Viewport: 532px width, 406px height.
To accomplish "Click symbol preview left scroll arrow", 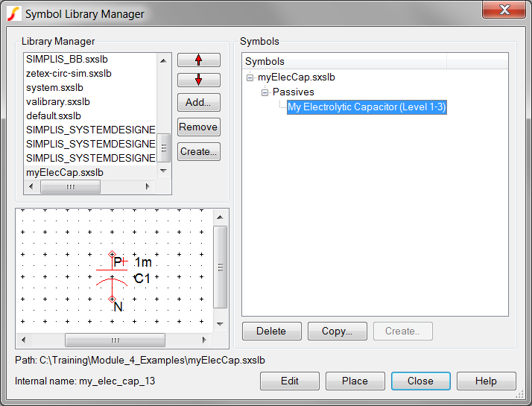I will [x=23, y=340].
